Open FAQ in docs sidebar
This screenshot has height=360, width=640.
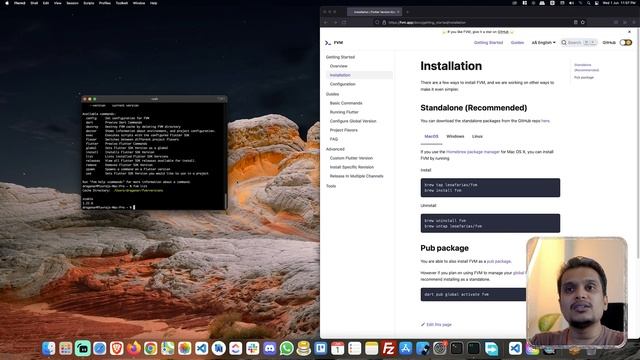[334, 139]
